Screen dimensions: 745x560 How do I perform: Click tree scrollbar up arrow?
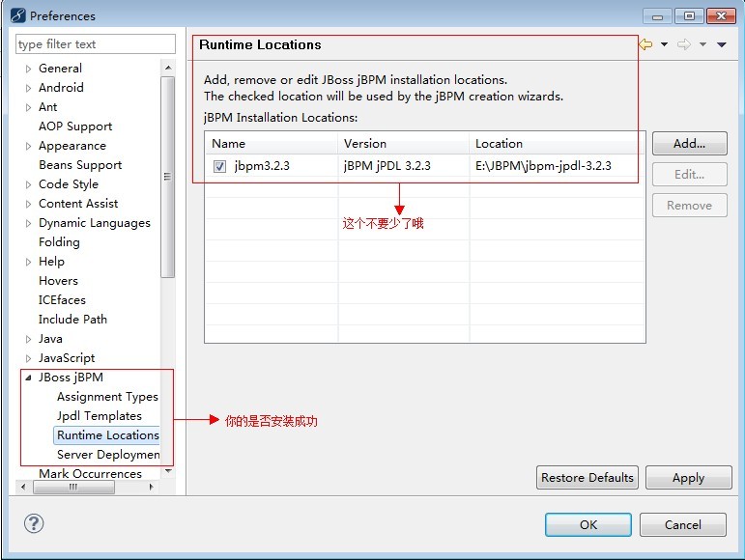click(168, 68)
